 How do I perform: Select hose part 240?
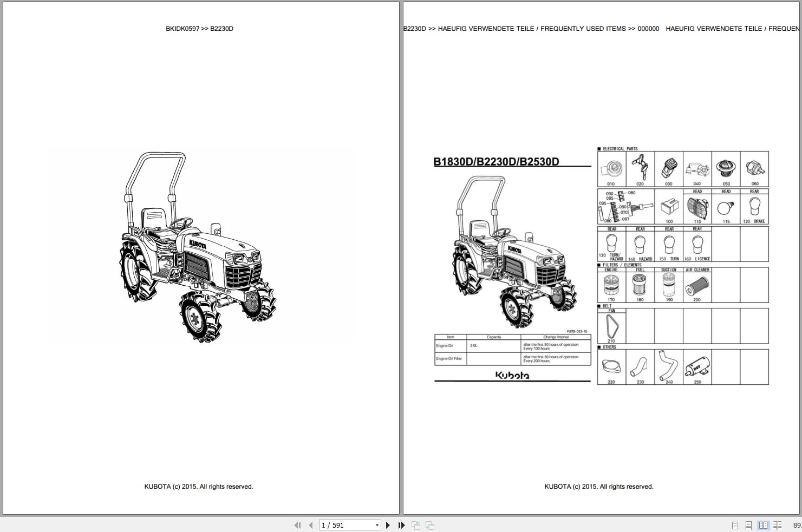click(x=669, y=367)
